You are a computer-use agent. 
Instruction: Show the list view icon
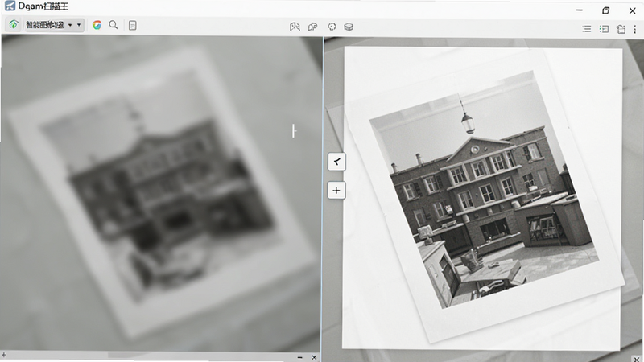pyautogui.click(x=587, y=29)
